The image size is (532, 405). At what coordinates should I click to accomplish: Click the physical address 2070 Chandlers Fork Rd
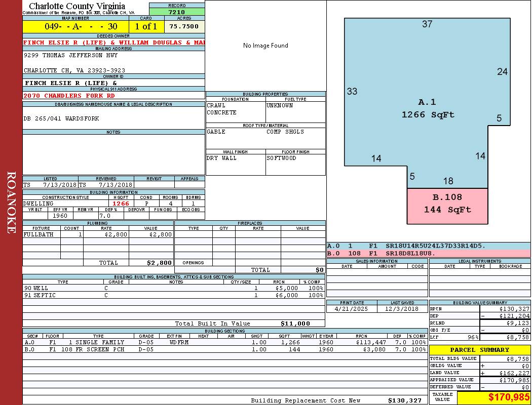69,96
